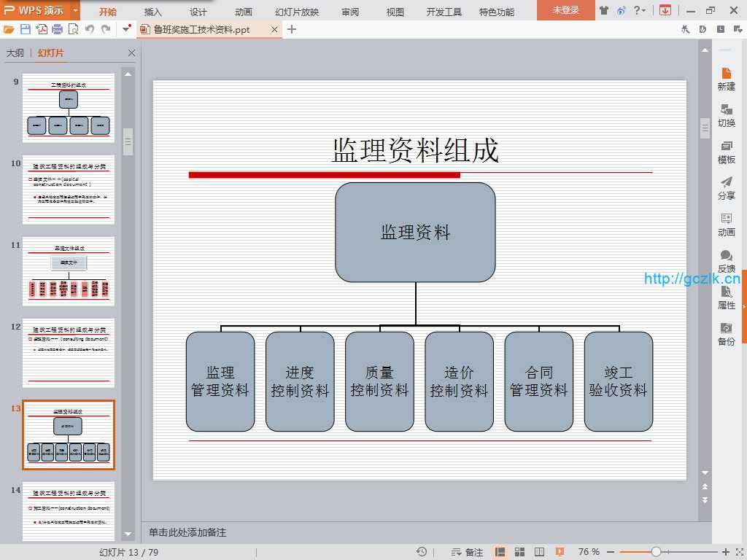Image resolution: width=747 pixels, height=560 pixels.
Task: Click the 备份 backup sidebar icon
Action: tap(726, 334)
